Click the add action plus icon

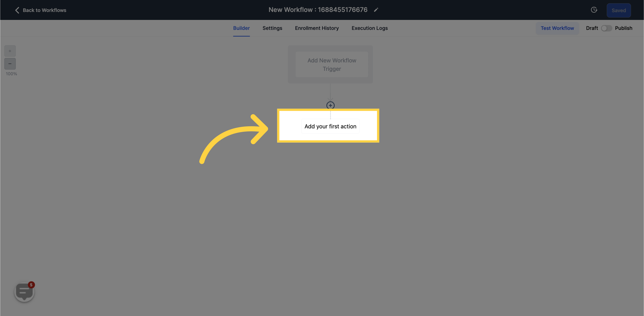click(331, 105)
